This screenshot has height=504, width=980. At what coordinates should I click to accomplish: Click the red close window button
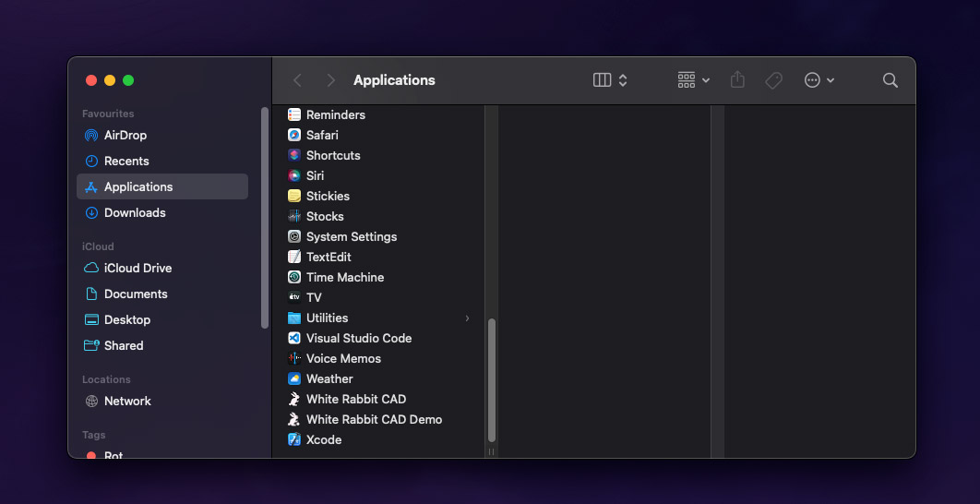(91, 80)
